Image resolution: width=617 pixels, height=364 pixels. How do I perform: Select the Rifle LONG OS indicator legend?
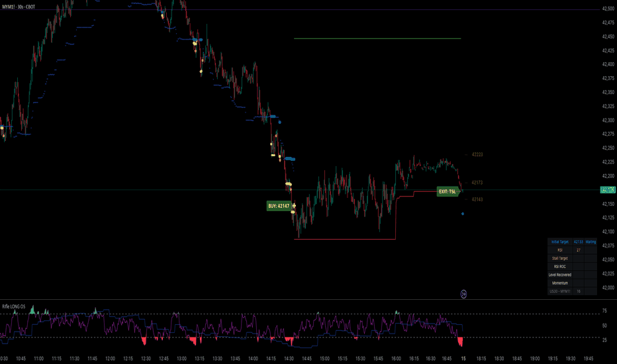(x=14, y=306)
